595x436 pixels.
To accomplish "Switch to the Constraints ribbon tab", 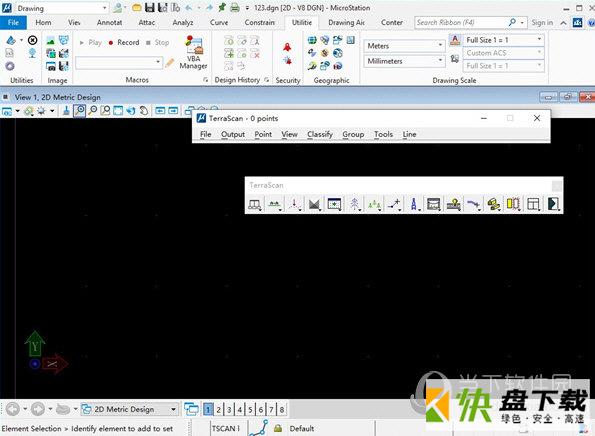I will click(260, 22).
